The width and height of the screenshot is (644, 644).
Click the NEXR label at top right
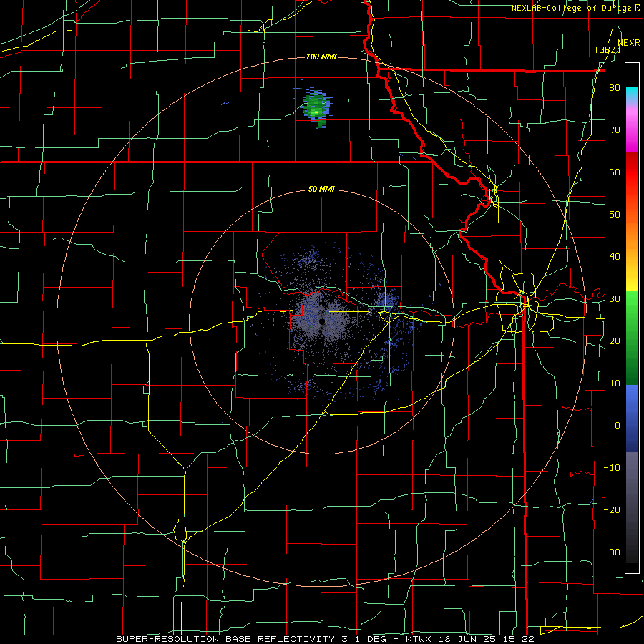coord(629,43)
